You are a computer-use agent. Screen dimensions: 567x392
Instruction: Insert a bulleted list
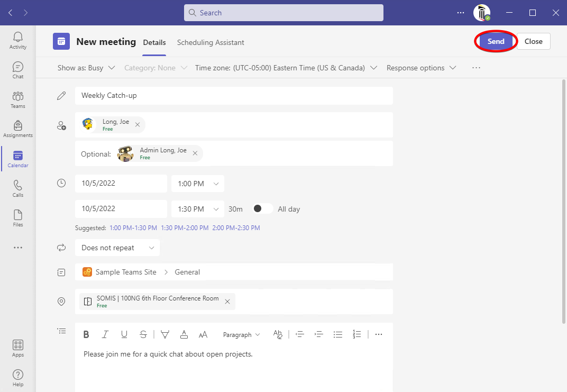[338, 334]
